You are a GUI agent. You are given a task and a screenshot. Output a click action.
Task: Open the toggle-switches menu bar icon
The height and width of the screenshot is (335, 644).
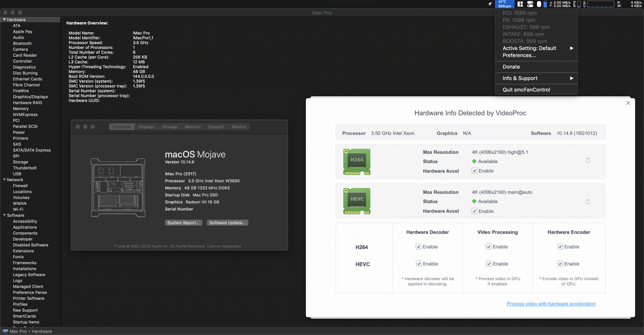point(530,4)
